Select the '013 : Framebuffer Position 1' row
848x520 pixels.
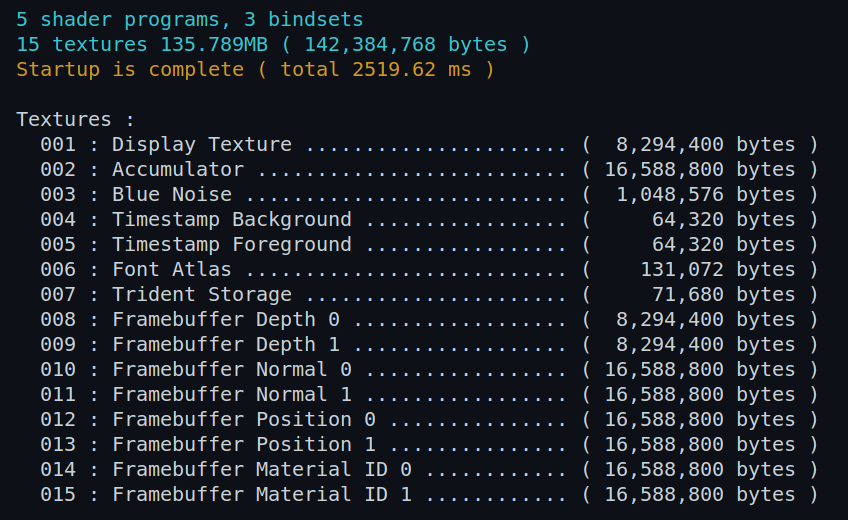pos(429,444)
